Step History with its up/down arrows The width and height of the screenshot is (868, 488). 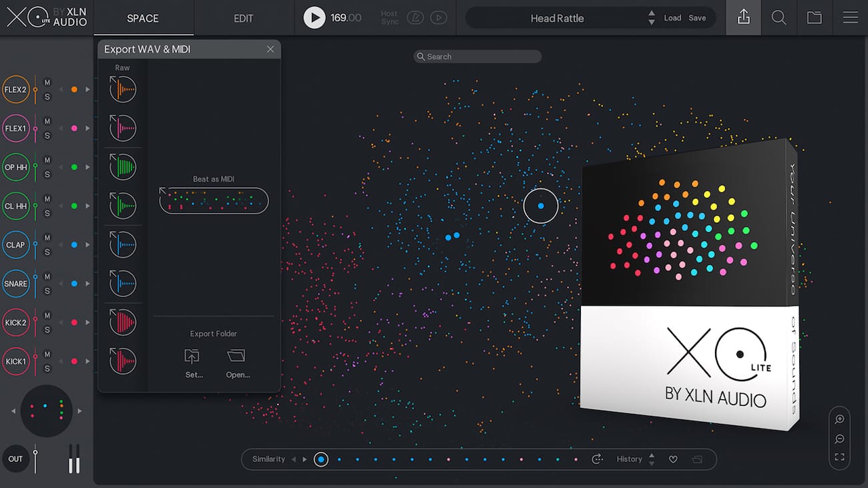tap(652, 459)
